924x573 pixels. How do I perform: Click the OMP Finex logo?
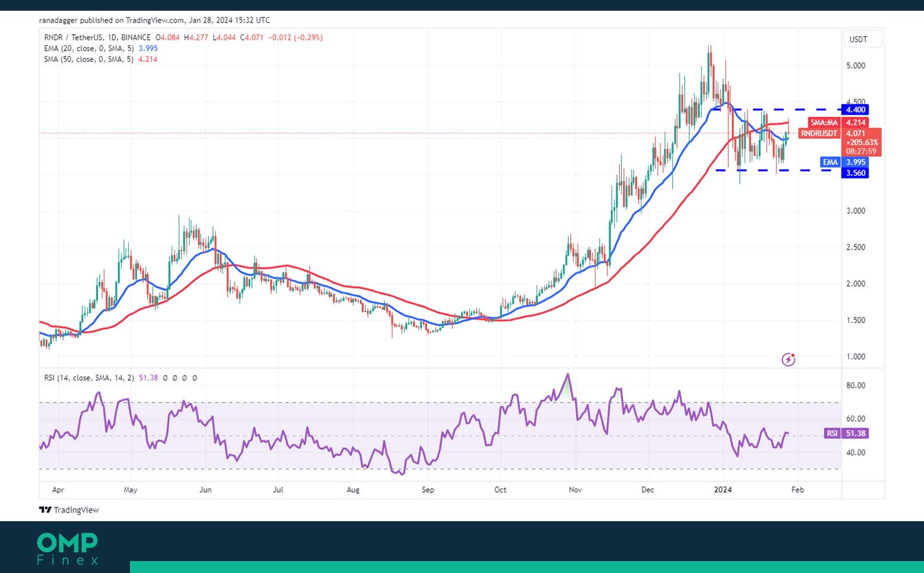[x=67, y=549]
